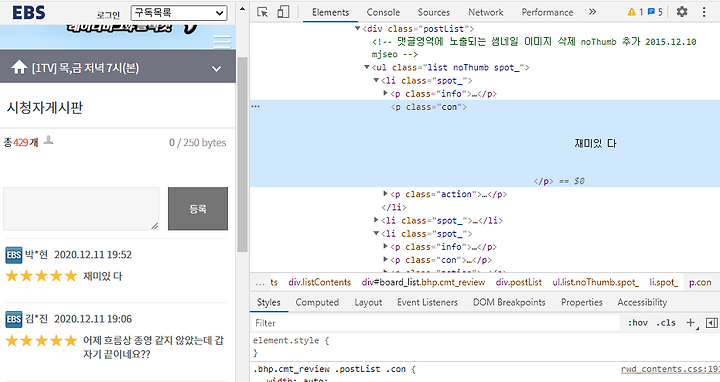
Task: Activate the inspect element picker icon
Action: click(x=262, y=12)
